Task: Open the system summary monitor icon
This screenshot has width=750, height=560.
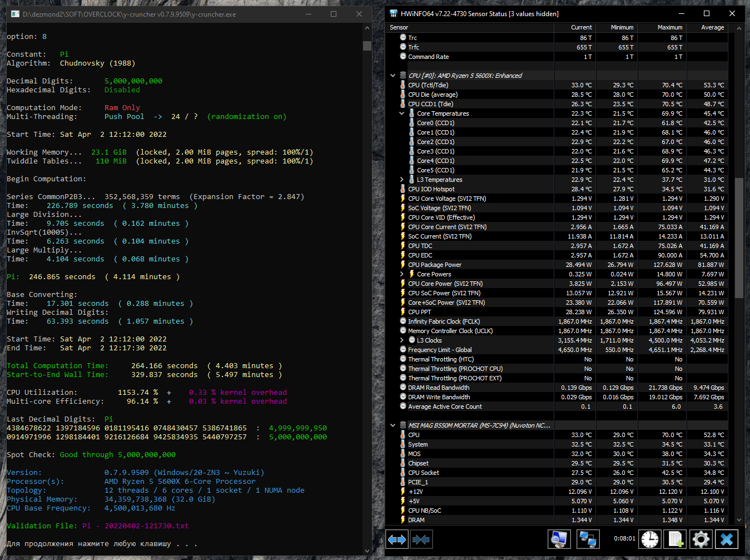Action: click(559, 539)
